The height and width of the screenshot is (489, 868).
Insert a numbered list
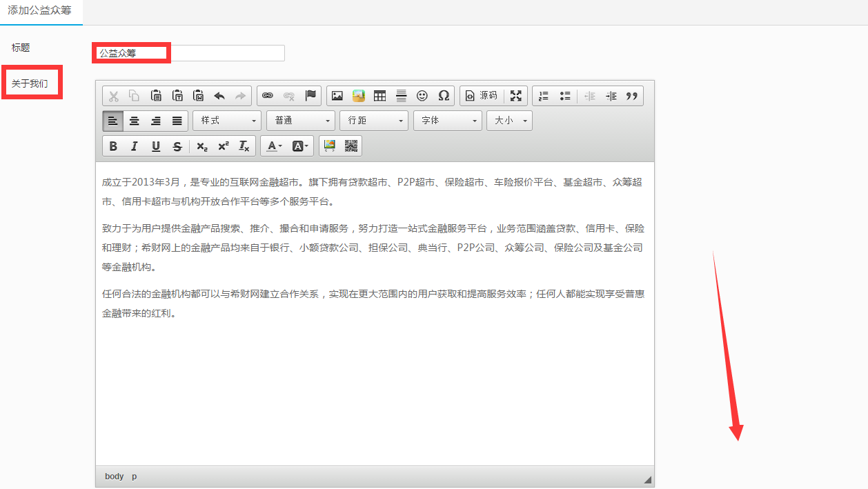[544, 96]
